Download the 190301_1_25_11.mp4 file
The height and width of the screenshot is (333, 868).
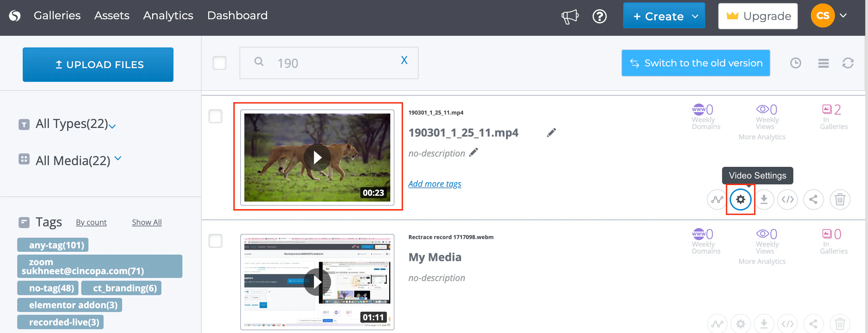[764, 199]
